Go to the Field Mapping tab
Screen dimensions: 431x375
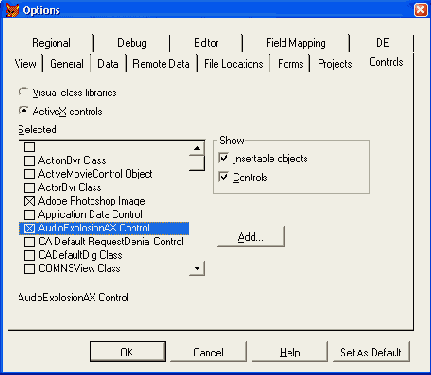tap(296, 43)
